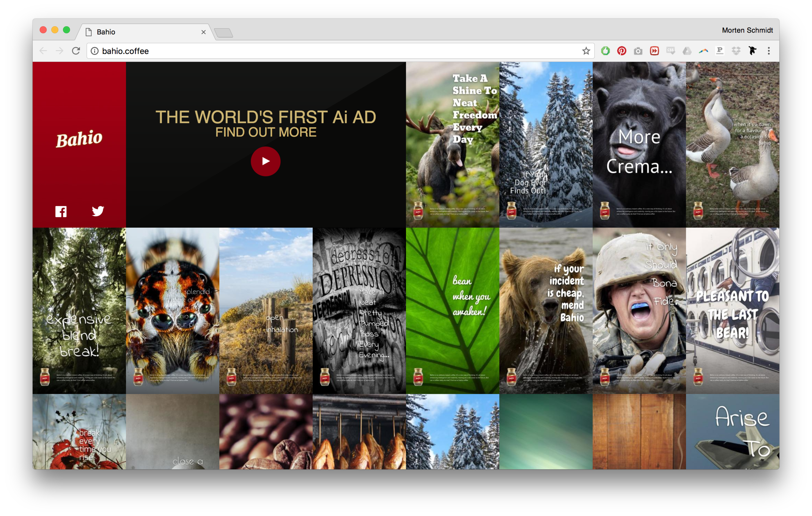Open the DEPRESSION black-and-white ad
The width and height of the screenshot is (812, 516).
(359, 311)
